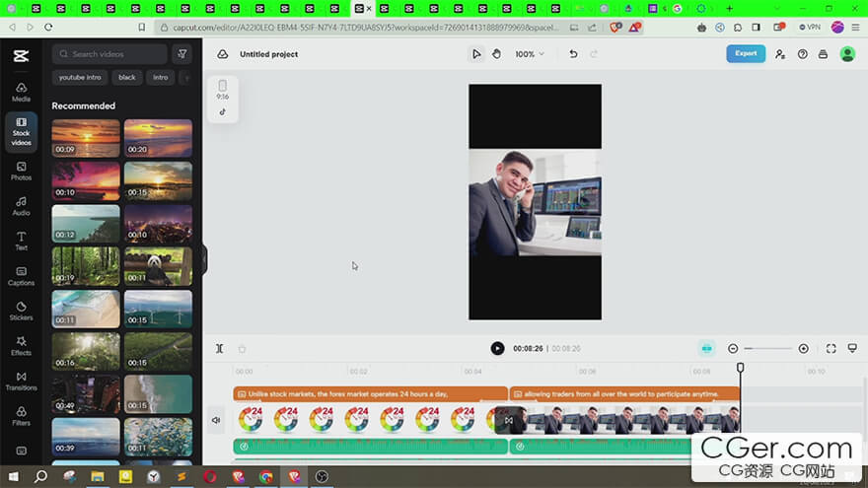868x488 pixels.
Task: Open the help question mark icon
Action: click(802, 54)
